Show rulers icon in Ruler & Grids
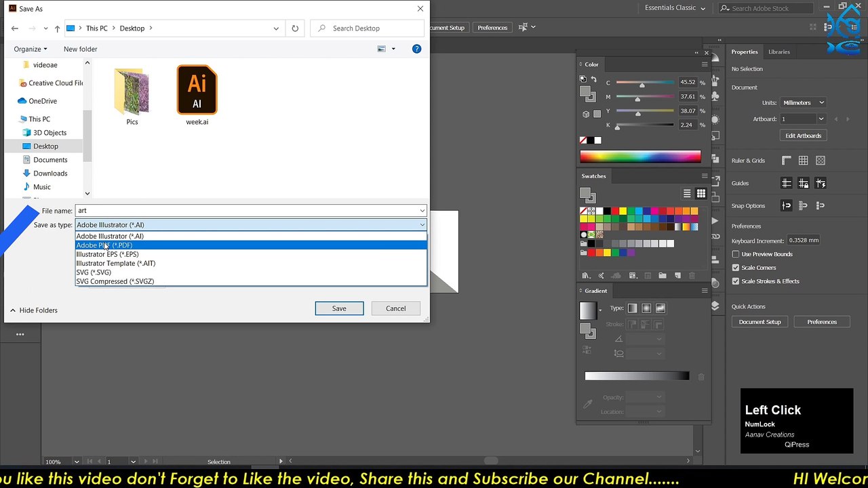 [787, 161]
